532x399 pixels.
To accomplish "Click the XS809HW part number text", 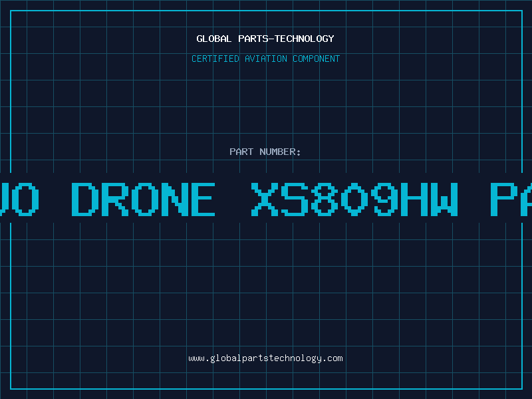I will pos(354,199).
